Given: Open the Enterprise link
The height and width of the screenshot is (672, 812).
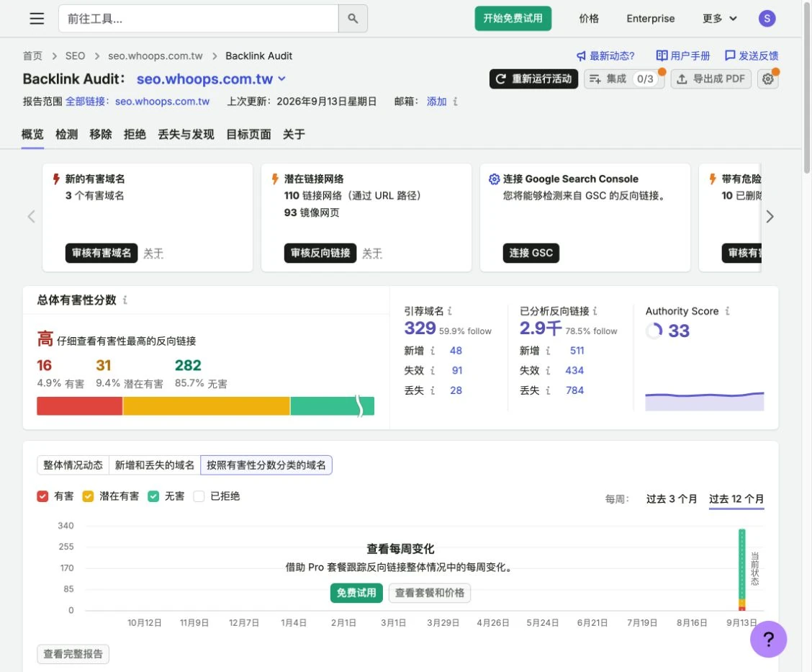Looking at the screenshot, I should click(651, 19).
